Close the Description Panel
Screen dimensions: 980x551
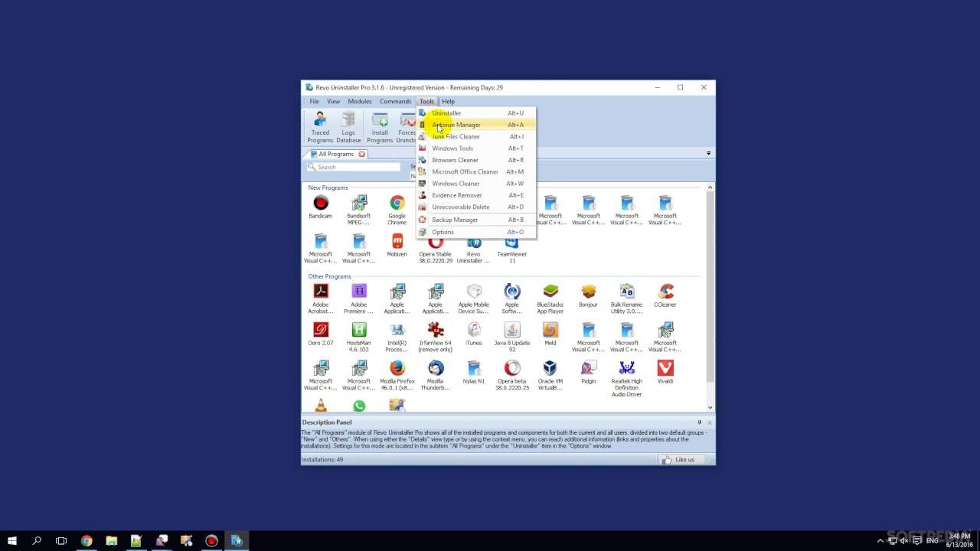(710, 422)
